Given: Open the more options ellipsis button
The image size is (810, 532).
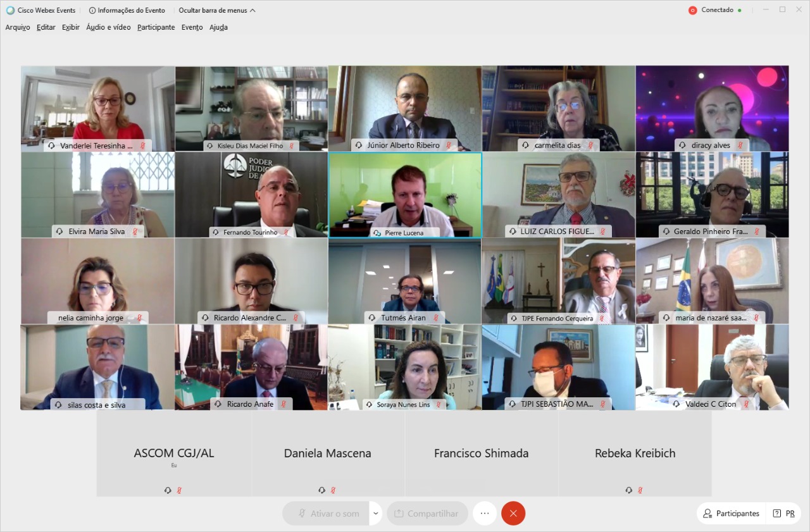Looking at the screenshot, I should [485, 514].
